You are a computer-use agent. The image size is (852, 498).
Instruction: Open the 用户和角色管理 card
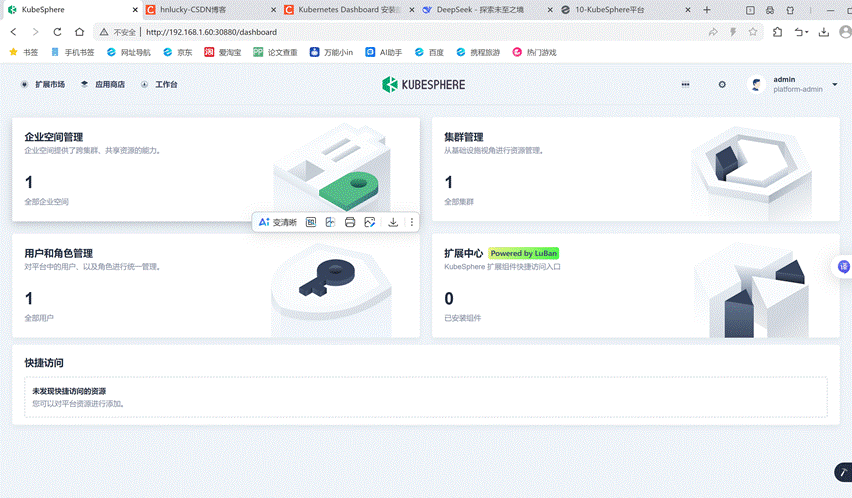tap(216, 286)
